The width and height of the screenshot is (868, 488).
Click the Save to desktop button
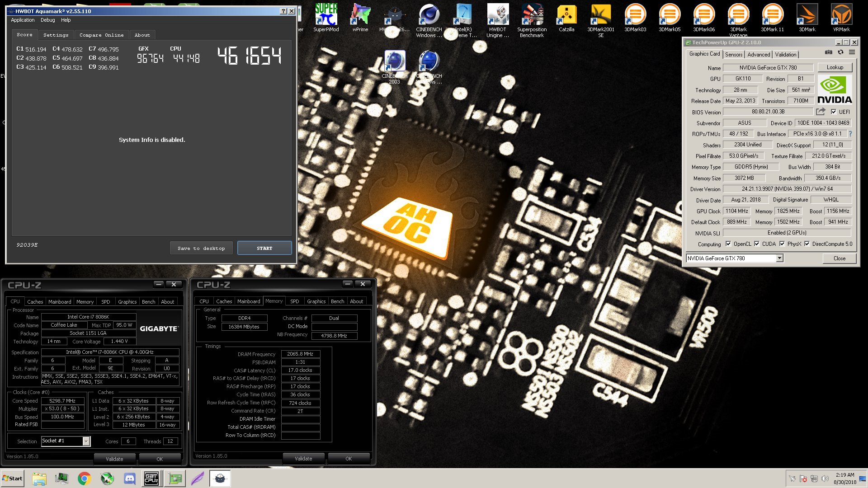click(x=201, y=248)
